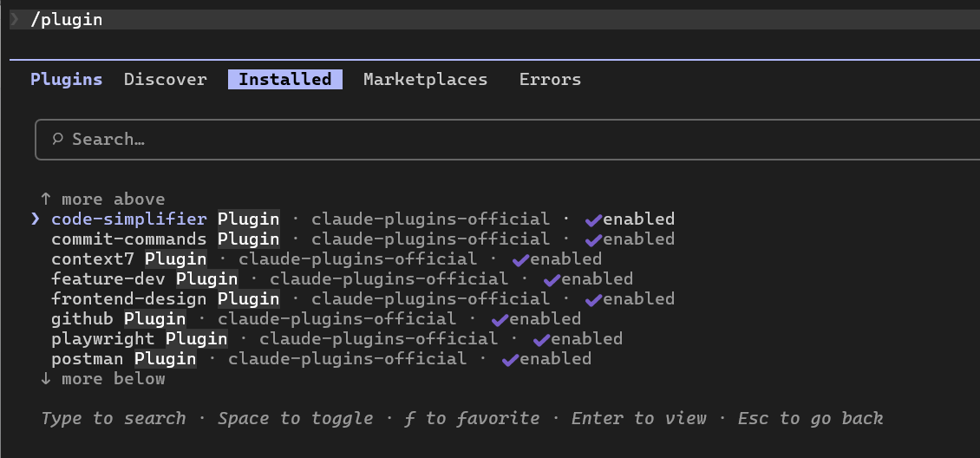Click the Plugin badge on github
Image resolution: width=980 pixels, height=458 pixels.
(155, 318)
